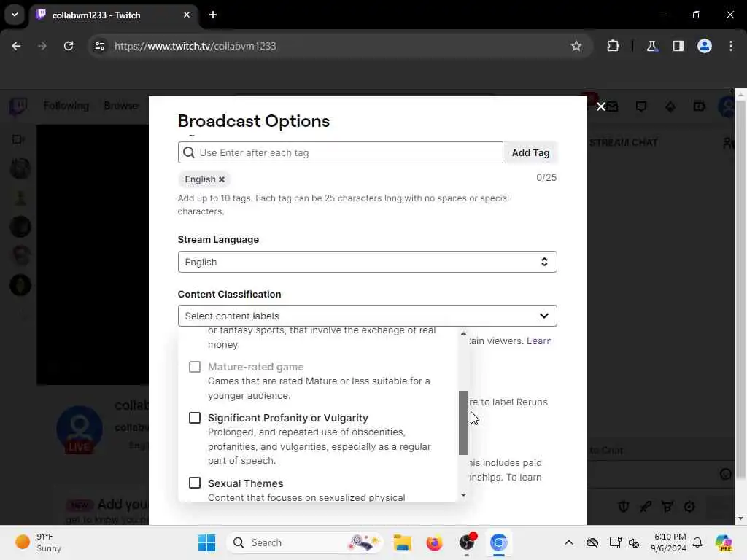Click the tag search input field
Screen dimensions: 747x560
(x=340, y=152)
